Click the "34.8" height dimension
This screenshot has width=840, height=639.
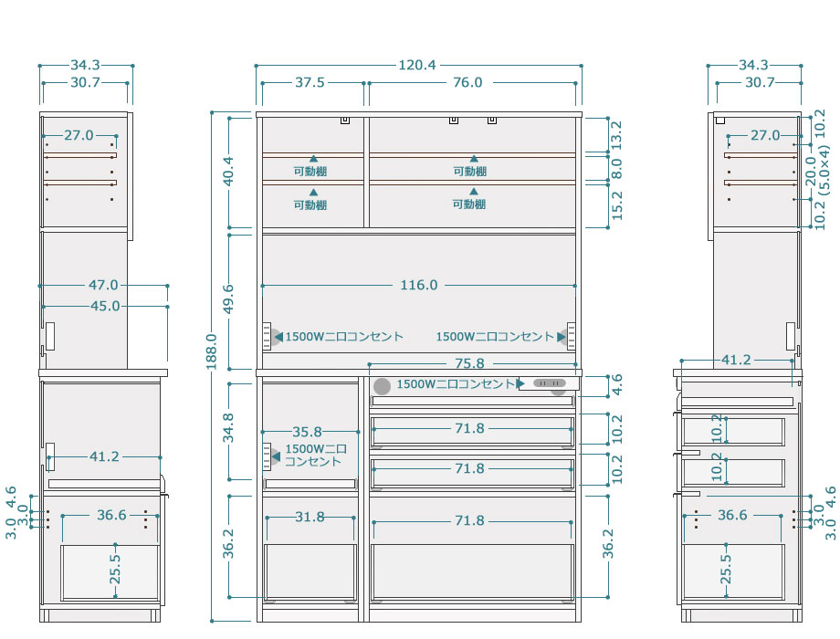coord(228,427)
